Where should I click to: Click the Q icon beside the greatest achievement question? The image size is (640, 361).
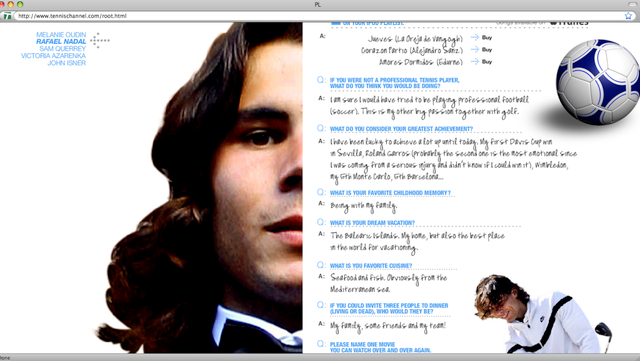tap(321, 129)
